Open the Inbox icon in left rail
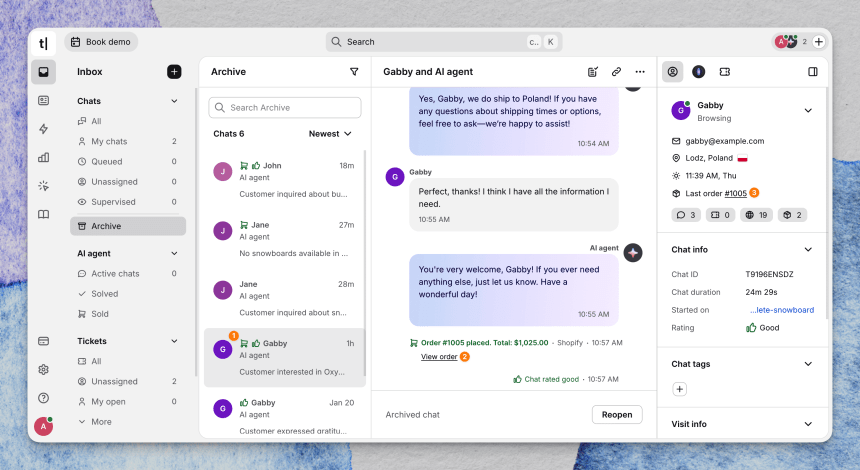This screenshot has width=860, height=470. [x=43, y=72]
